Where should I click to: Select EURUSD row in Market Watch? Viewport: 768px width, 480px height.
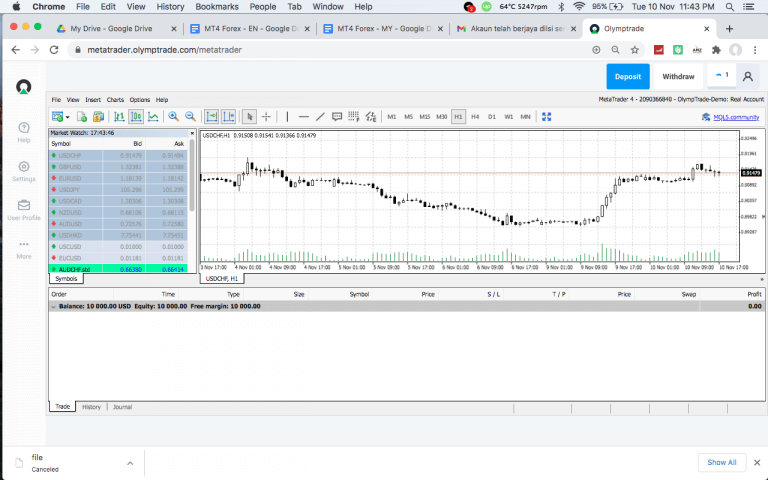point(118,178)
